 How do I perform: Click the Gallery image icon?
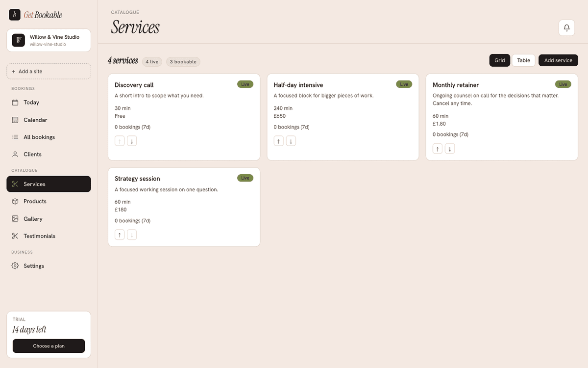click(x=15, y=219)
